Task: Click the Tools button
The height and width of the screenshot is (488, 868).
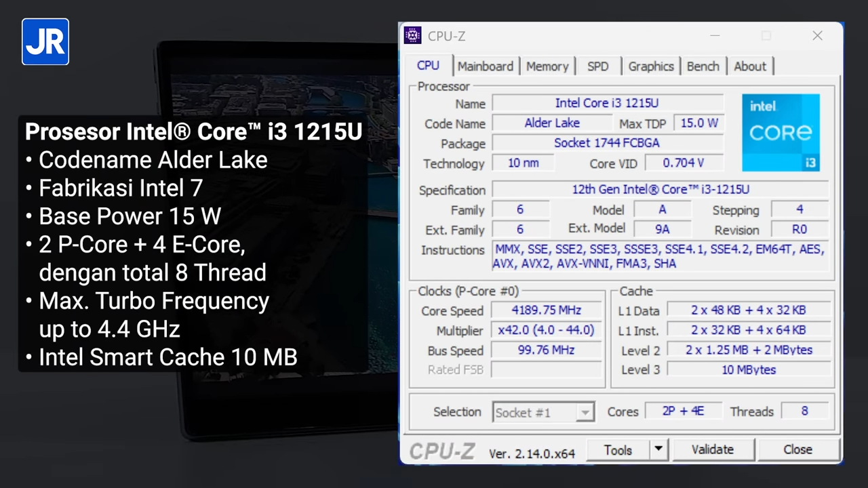Action: tap(618, 449)
